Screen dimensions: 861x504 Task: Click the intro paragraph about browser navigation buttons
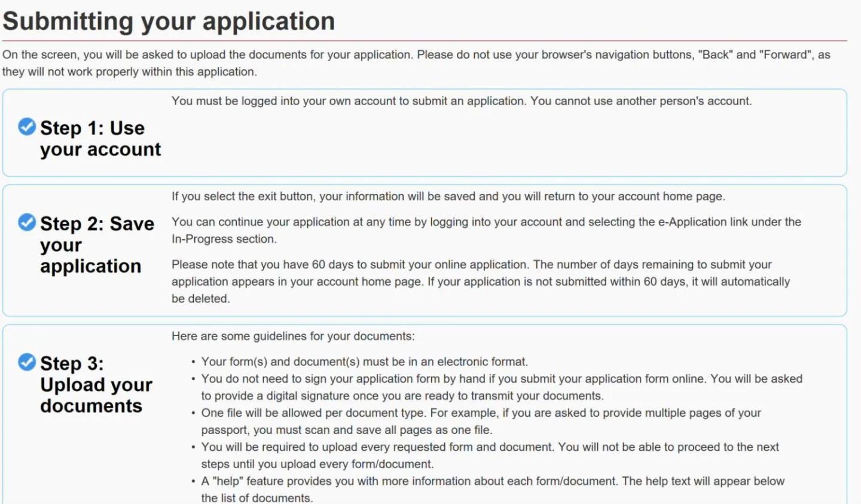pyautogui.click(x=416, y=63)
